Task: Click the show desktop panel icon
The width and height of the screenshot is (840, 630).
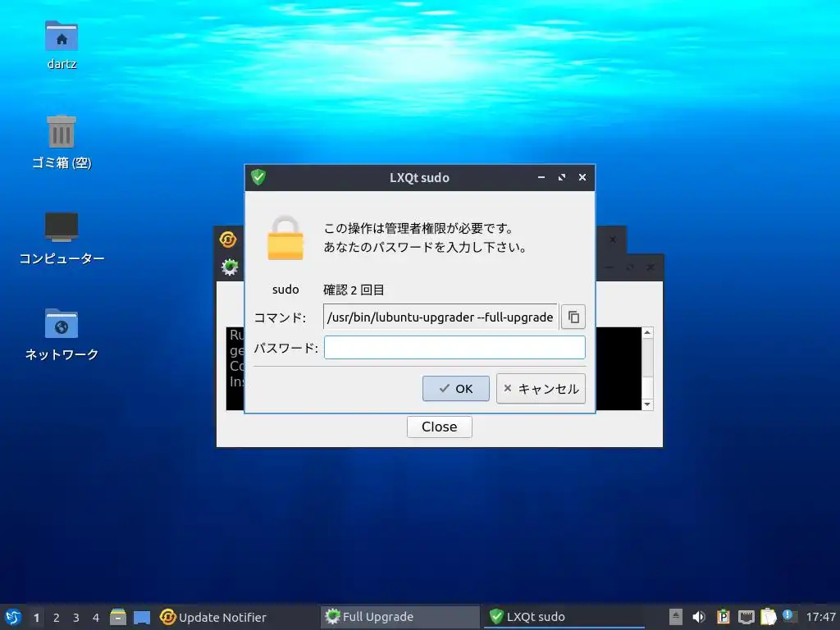Action: (142, 617)
